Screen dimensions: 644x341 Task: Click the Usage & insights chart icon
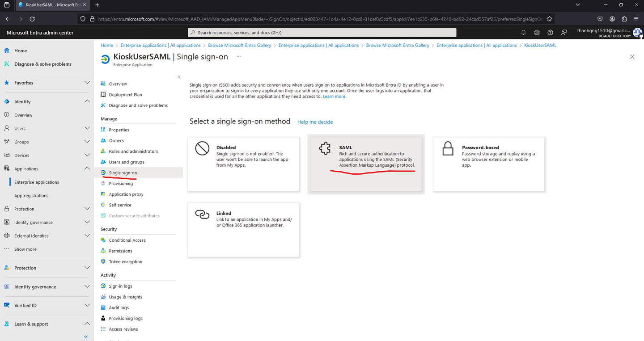tap(103, 297)
